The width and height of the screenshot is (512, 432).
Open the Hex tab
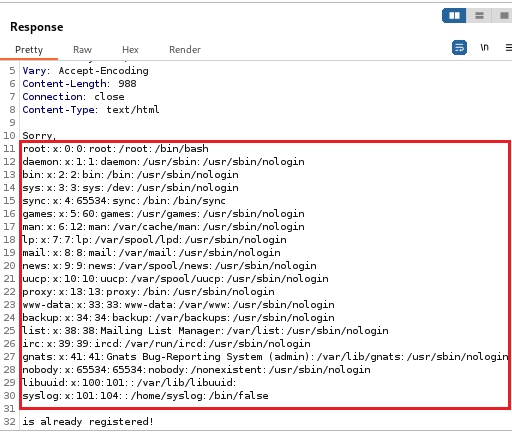pyautogui.click(x=130, y=50)
